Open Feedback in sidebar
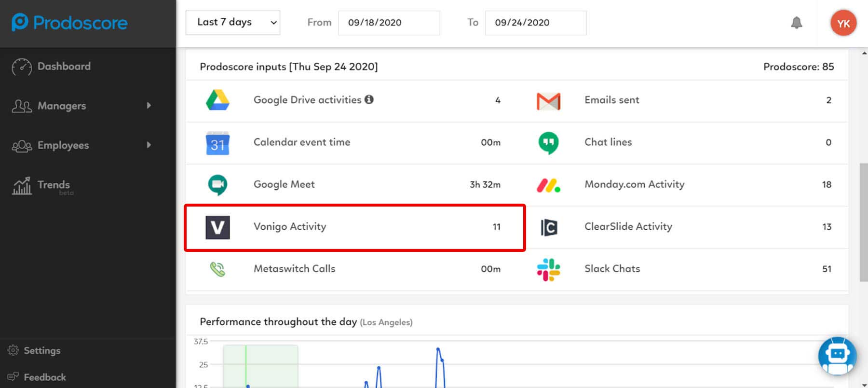Image resolution: width=868 pixels, height=388 pixels. point(45,377)
